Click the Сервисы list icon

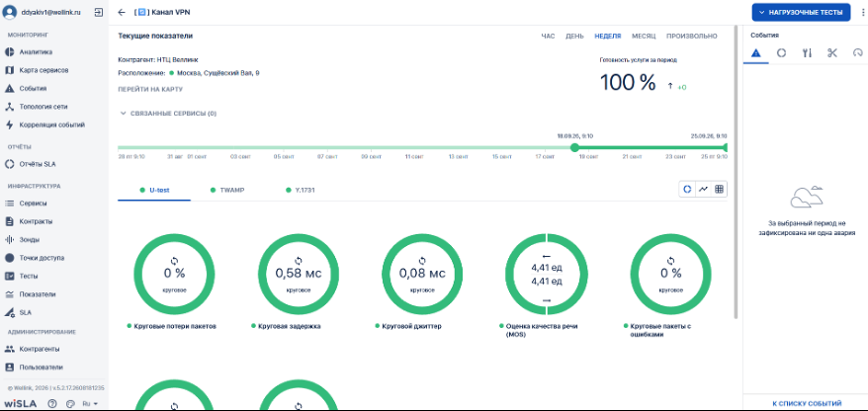(9, 204)
